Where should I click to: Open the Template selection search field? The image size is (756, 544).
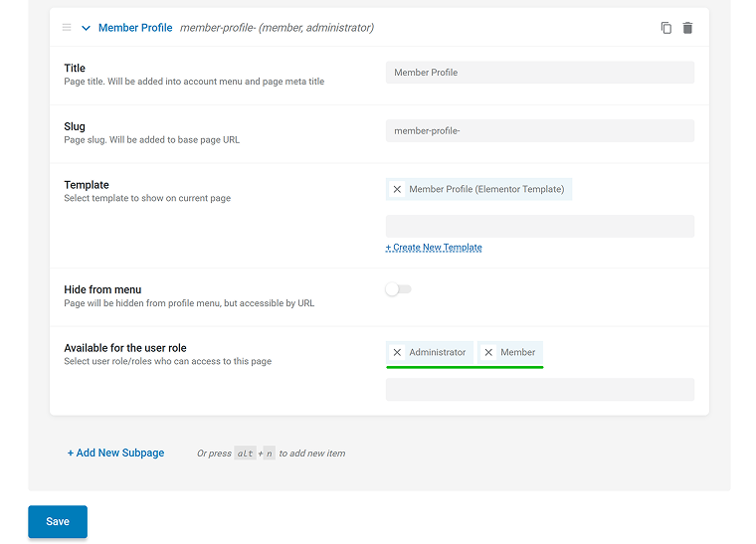540,226
